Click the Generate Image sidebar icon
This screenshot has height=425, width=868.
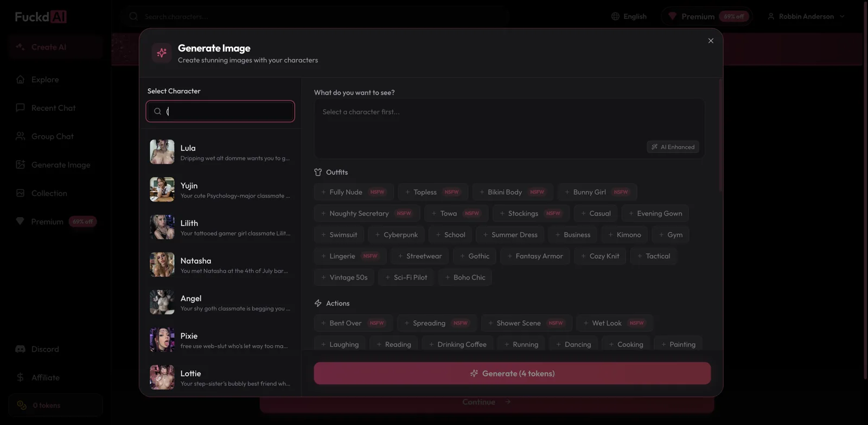(20, 164)
